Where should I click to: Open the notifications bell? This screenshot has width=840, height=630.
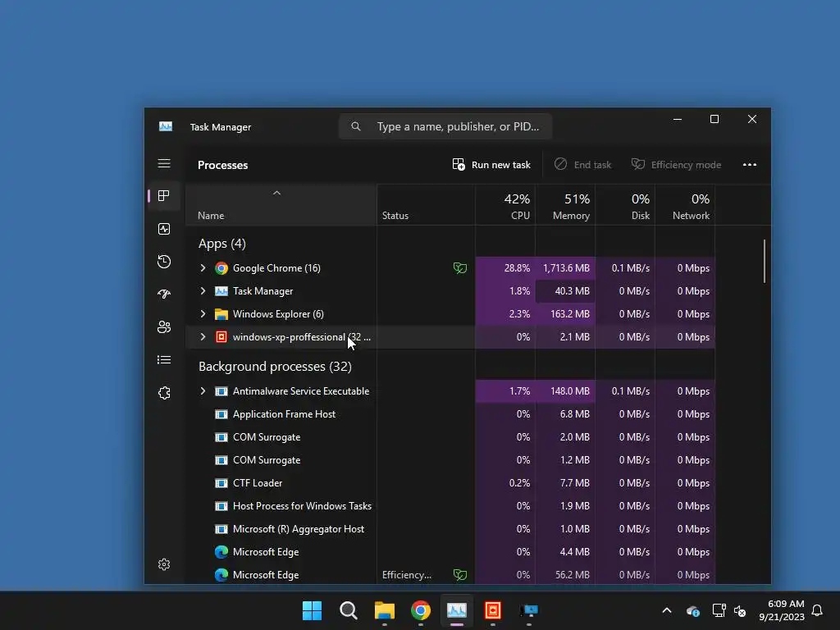pyautogui.click(x=817, y=610)
